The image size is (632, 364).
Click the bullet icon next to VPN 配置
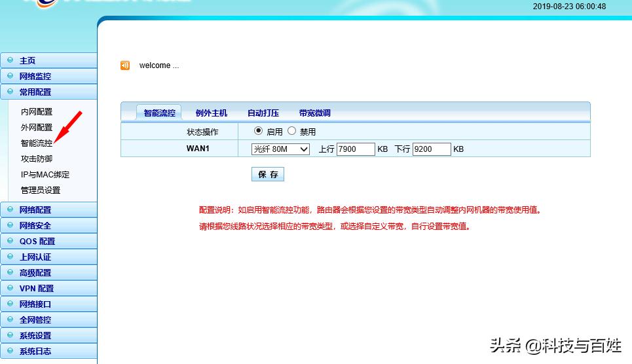click(x=10, y=288)
